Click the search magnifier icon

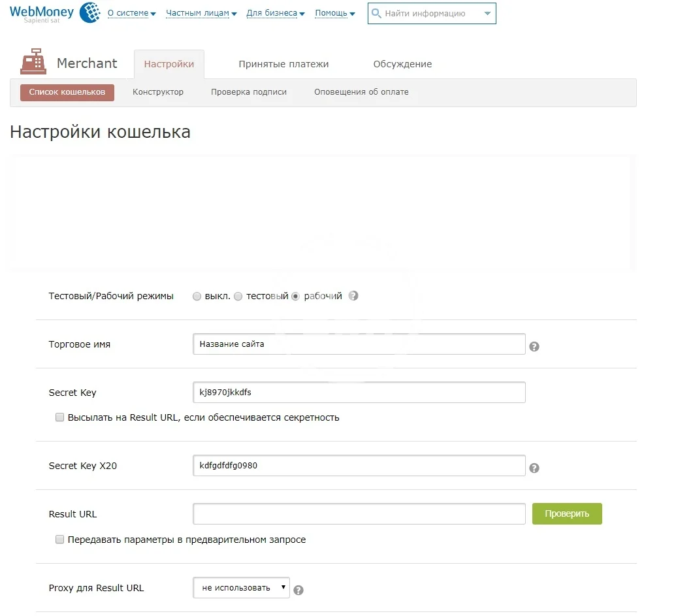[376, 14]
